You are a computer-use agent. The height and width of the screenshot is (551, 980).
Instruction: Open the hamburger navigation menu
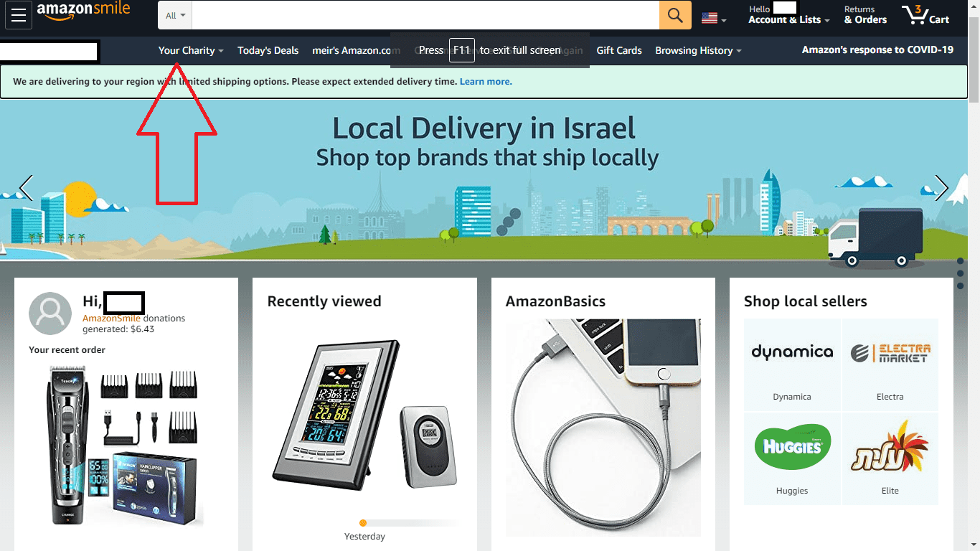pos(19,15)
